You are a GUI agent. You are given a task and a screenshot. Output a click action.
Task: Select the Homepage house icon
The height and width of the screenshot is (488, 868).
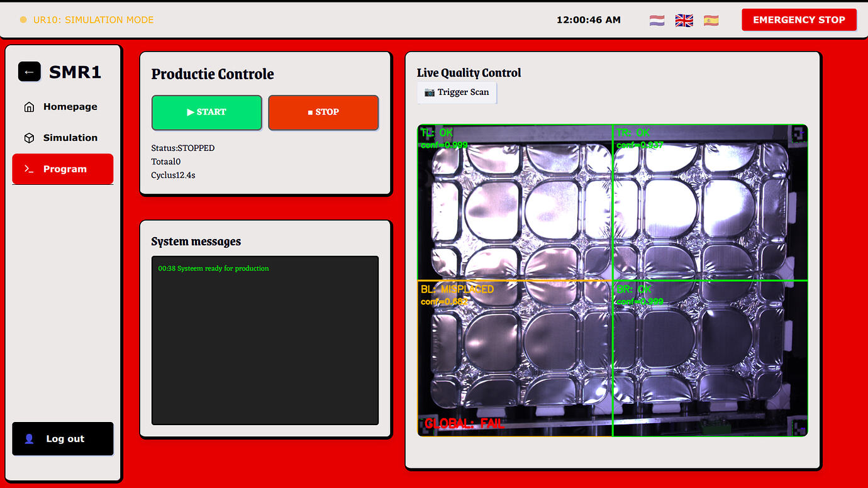[29, 107]
